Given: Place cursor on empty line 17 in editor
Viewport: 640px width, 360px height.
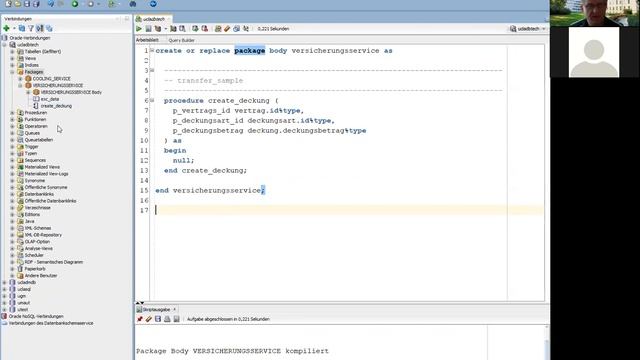Looking at the screenshot, I should [x=349, y=210].
